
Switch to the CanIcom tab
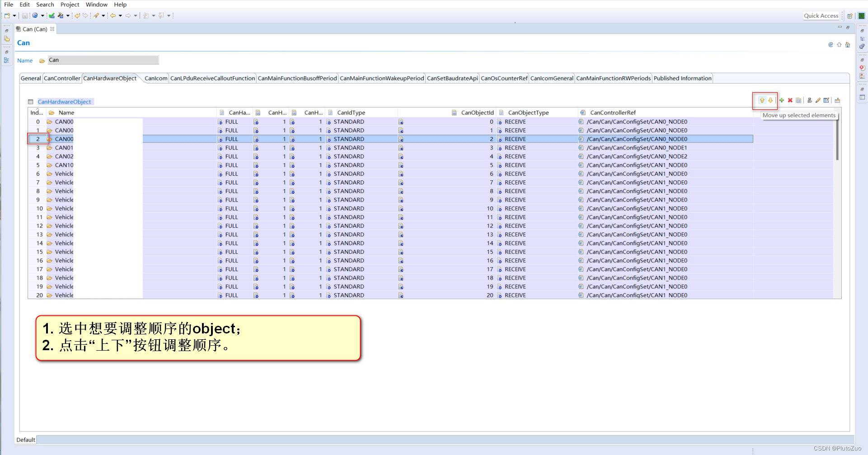pyautogui.click(x=156, y=78)
